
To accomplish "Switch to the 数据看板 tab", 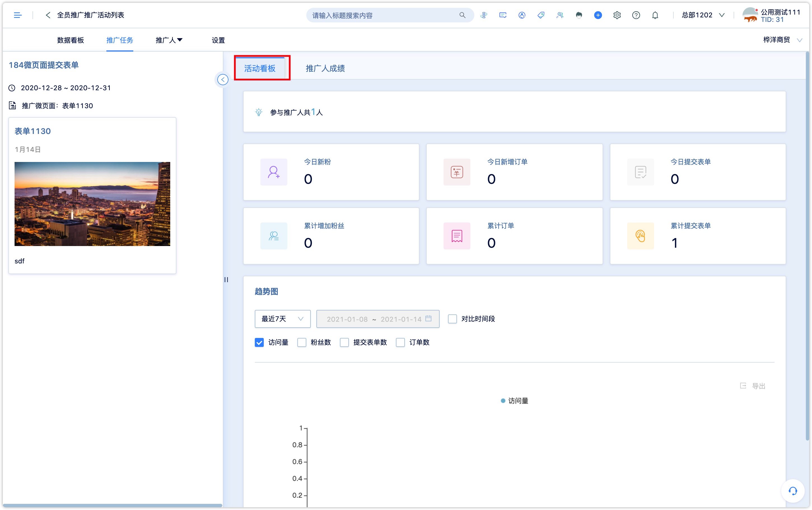I will pos(70,40).
